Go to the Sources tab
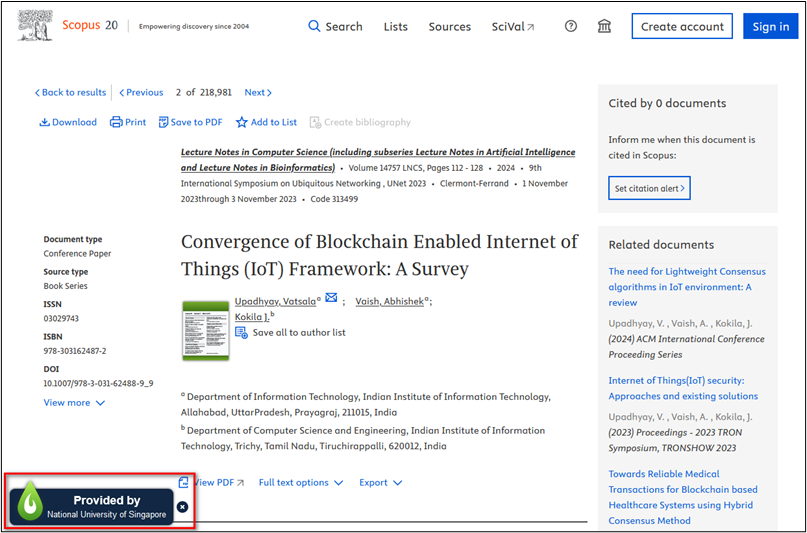Image resolution: width=807 pixels, height=533 pixels. pyautogui.click(x=449, y=26)
